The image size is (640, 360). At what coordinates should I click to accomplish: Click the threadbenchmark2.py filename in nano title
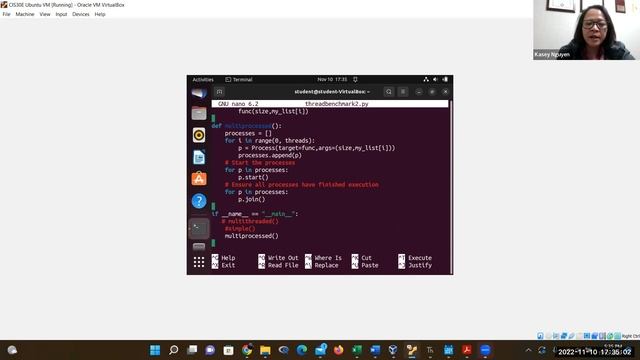click(x=337, y=104)
